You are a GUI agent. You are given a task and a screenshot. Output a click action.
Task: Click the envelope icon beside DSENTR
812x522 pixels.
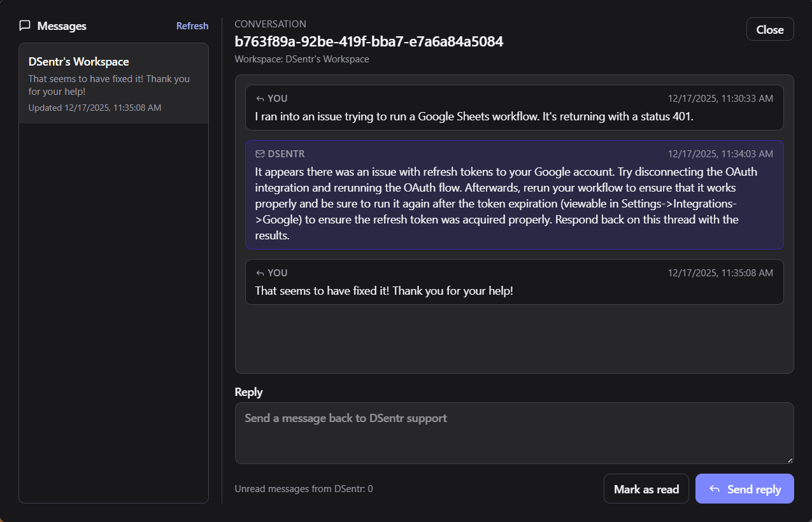(x=259, y=154)
